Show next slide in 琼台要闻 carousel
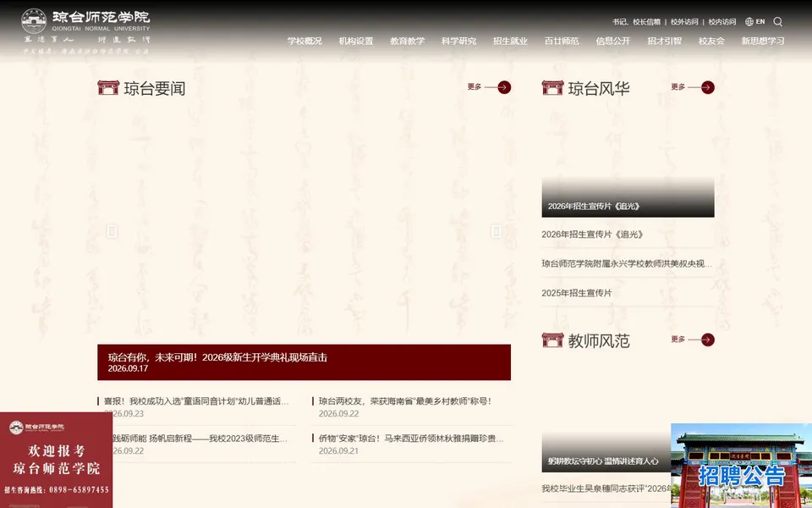The height and width of the screenshot is (508, 812). (x=497, y=231)
